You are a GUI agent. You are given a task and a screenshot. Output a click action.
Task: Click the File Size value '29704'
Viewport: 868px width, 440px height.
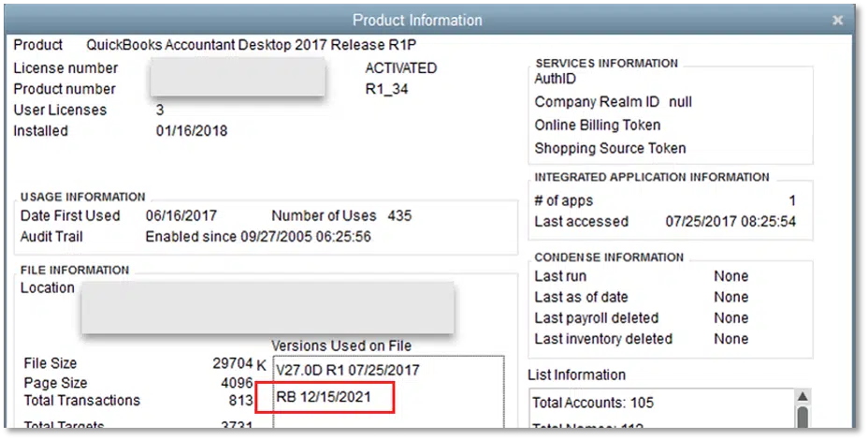tap(233, 363)
